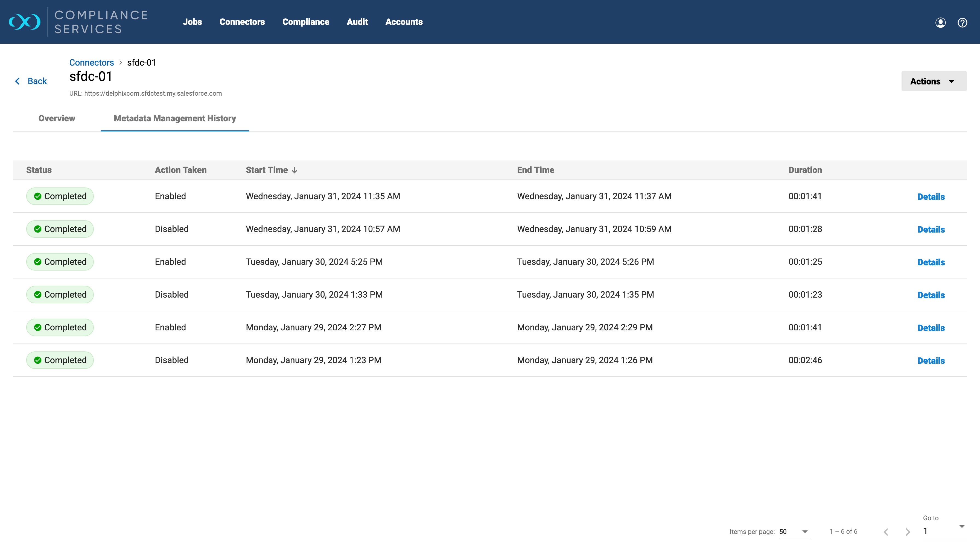This screenshot has height=552, width=980.
Task: Open the Jobs menu
Action: pos(192,22)
